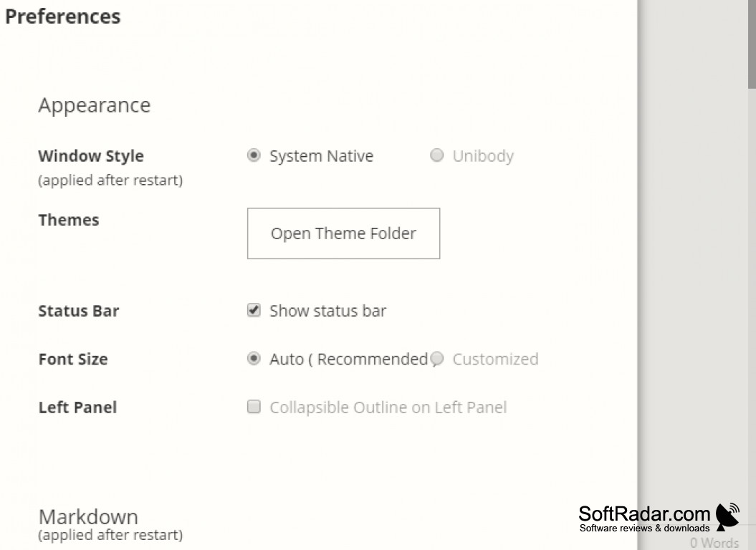
Task: Click the Appearance section heading
Action: pyautogui.click(x=95, y=105)
